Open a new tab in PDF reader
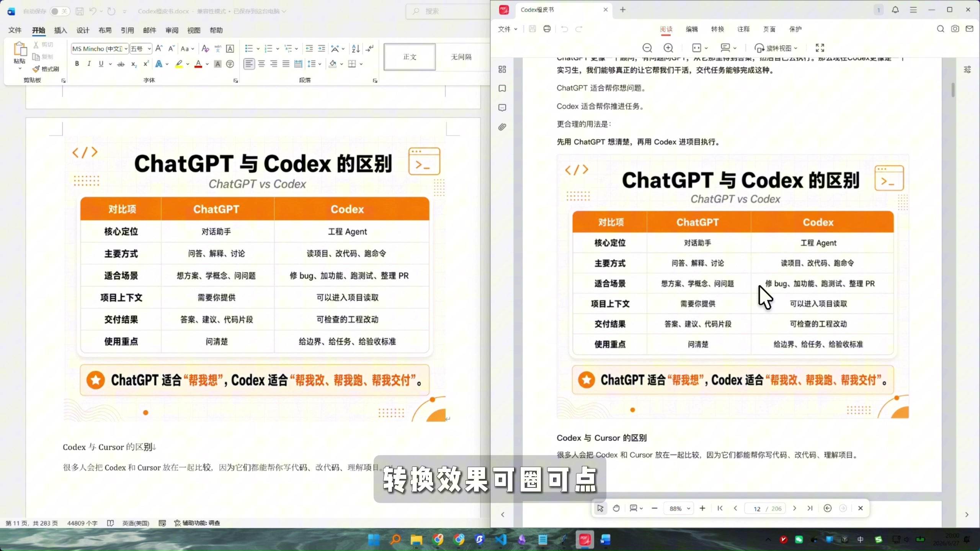This screenshot has width=980, height=551. 623,10
